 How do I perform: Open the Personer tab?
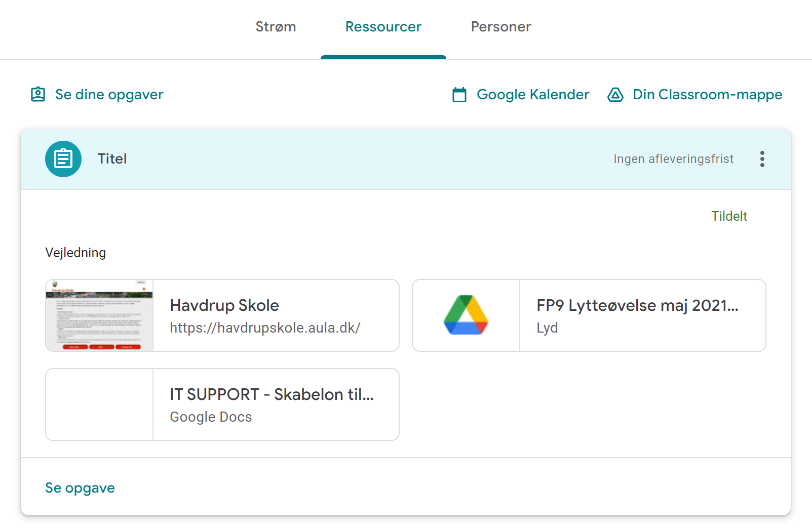point(500,27)
